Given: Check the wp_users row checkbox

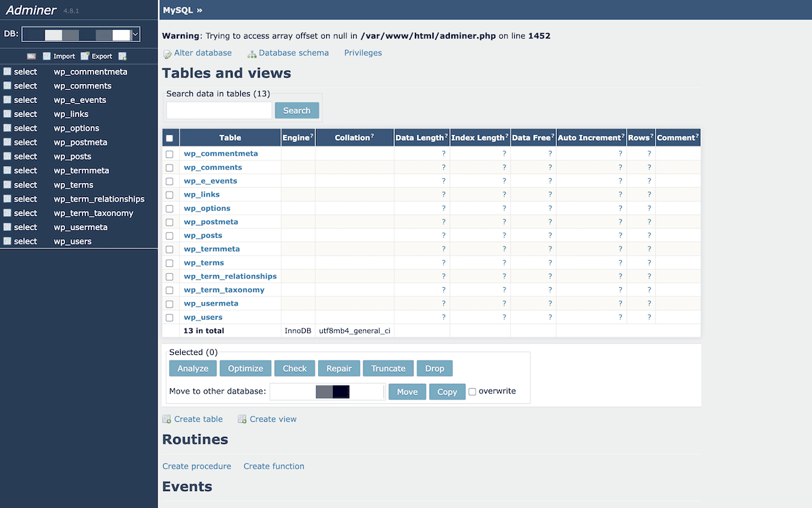Looking at the screenshot, I should (169, 318).
